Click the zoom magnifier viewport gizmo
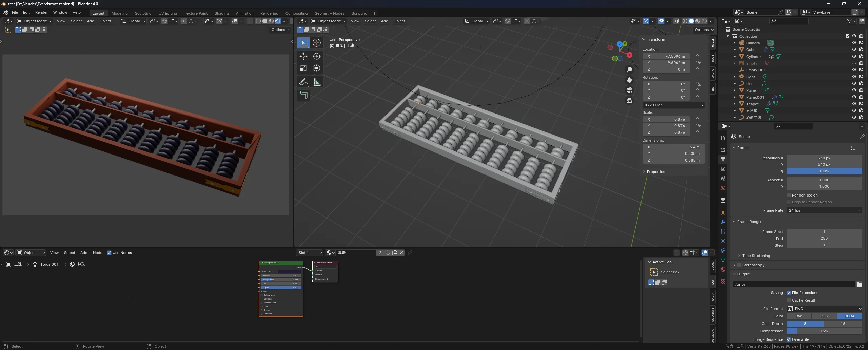The width and height of the screenshot is (868, 350). (x=629, y=70)
